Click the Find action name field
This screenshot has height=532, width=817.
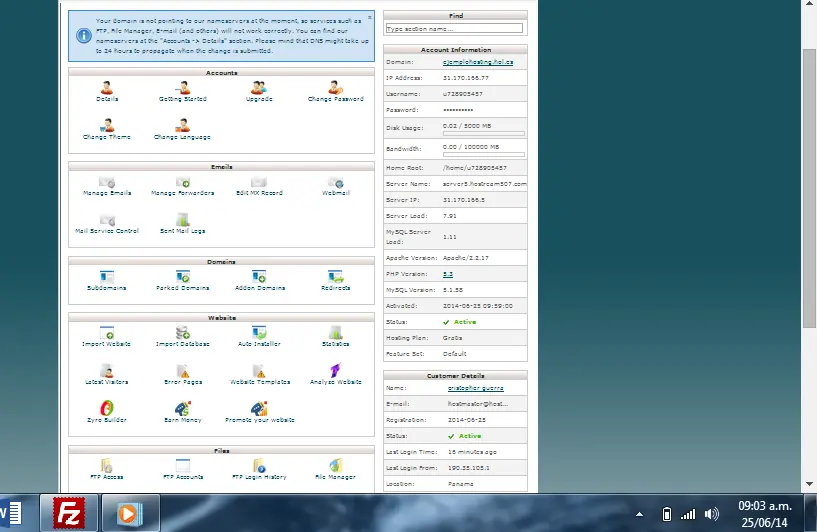tap(454, 29)
